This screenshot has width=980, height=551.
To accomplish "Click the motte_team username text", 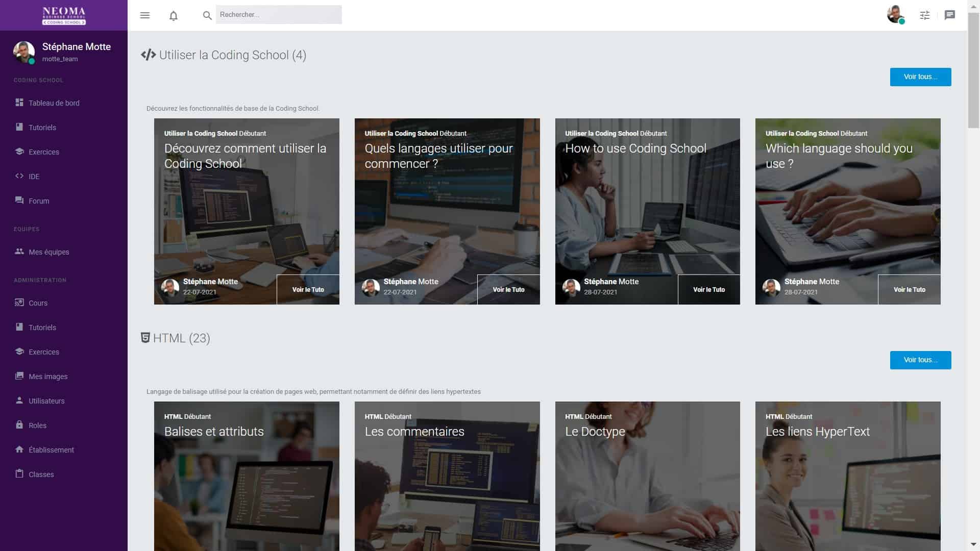I will (60, 59).
